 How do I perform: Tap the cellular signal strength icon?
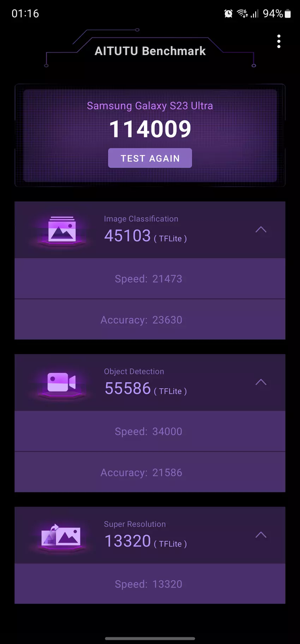pos(254,14)
